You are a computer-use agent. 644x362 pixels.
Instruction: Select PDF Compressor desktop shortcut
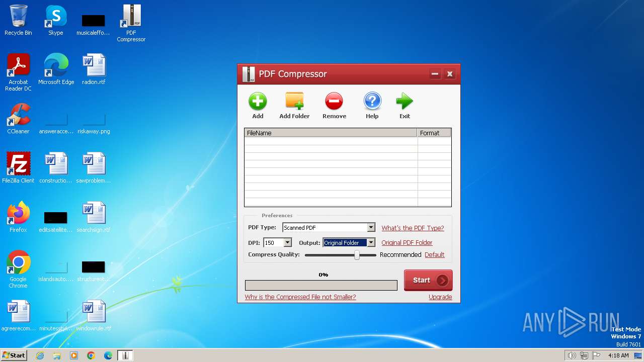tap(131, 23)
